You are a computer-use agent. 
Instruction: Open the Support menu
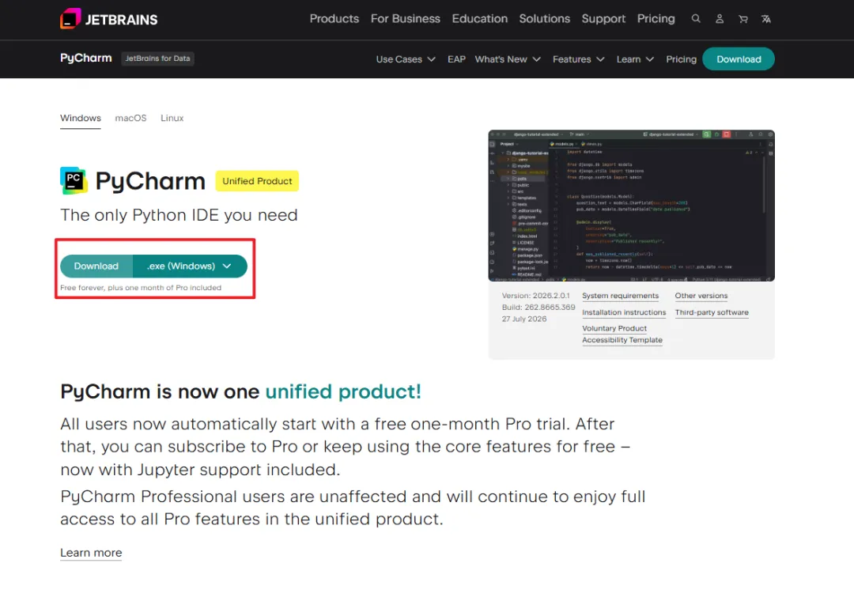603,18
